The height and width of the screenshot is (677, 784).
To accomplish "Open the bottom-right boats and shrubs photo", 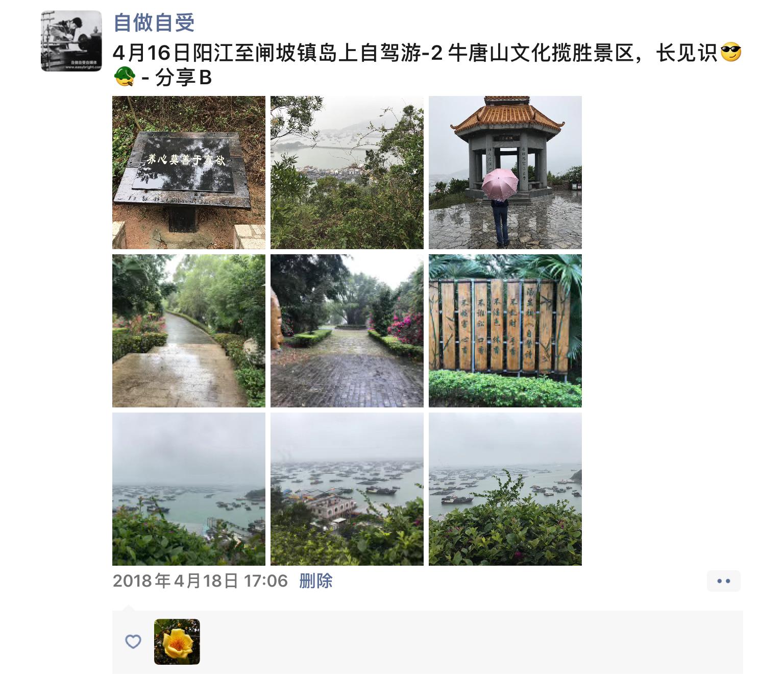I will pyautogui.click(x=505, y=489).
